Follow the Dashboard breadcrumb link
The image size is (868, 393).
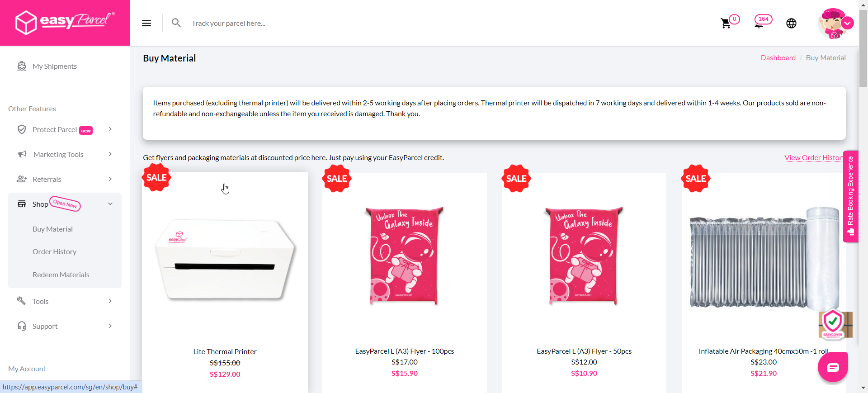click(778, 58)
